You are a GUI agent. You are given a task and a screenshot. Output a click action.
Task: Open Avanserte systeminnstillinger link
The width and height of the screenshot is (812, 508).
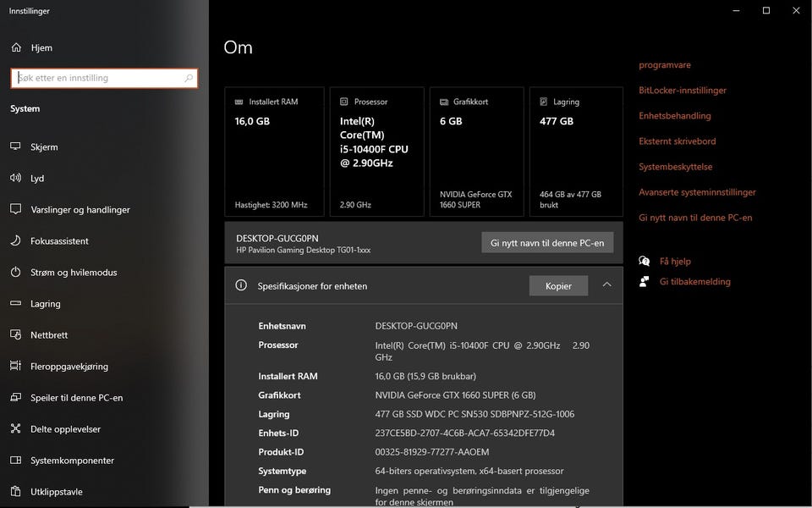click(x=697, y=192)
